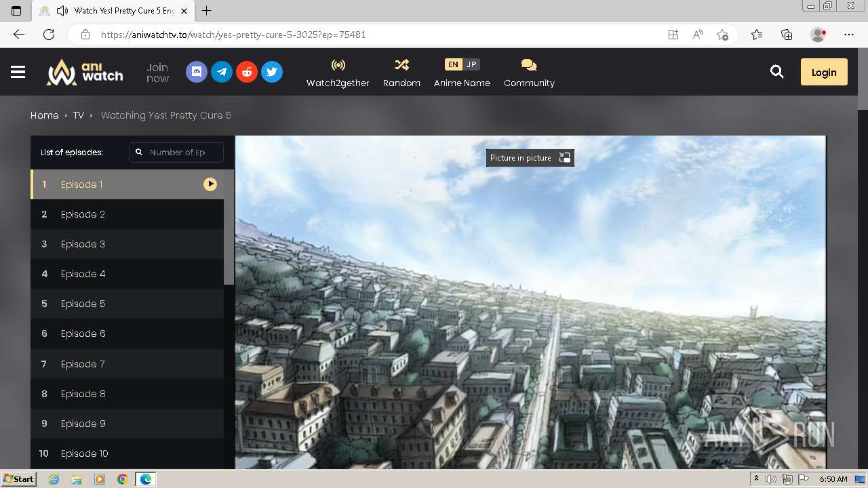Switch to Edge in the taskbar
Screen dimensions: 868x488
click(x=146, y=479)
